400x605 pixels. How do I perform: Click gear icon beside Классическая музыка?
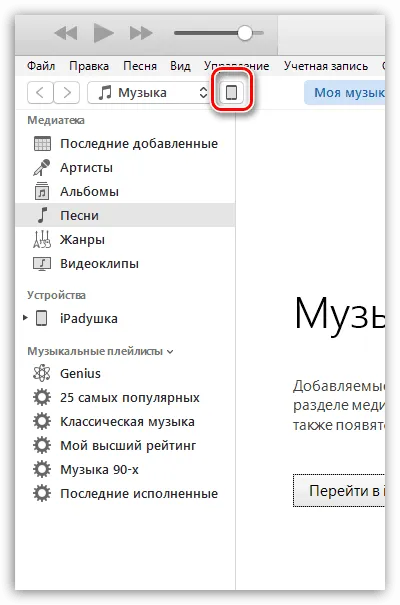[x=42, y=421]
